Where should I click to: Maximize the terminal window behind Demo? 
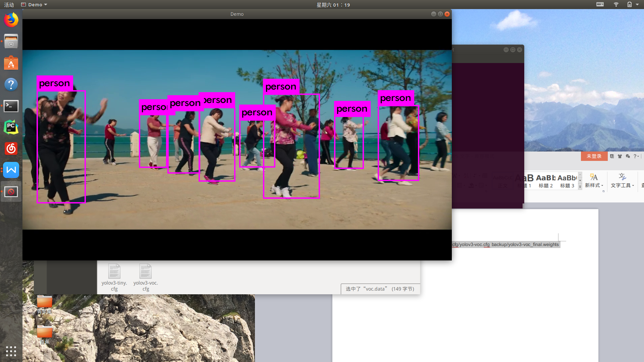[x=513, y=50]
